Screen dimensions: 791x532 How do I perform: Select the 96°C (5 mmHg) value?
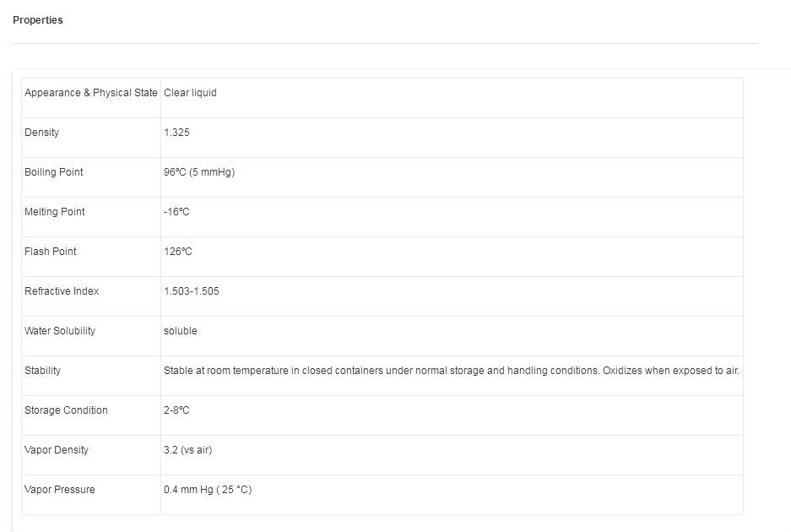[199, 172]
